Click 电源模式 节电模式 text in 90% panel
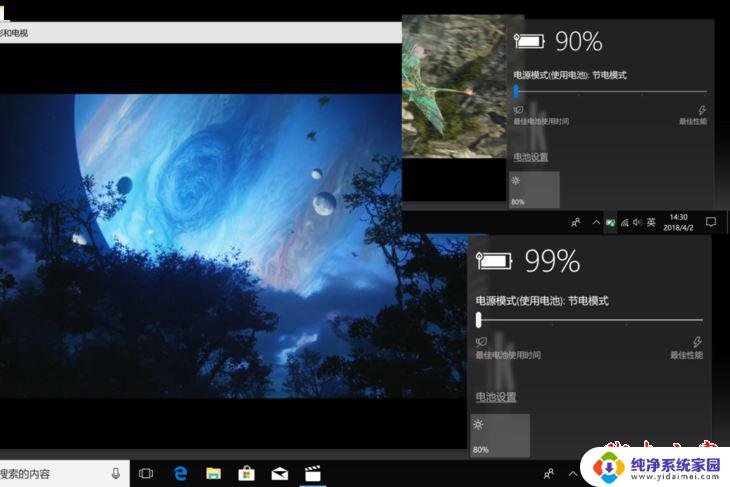This screenshot has height=487, width=730. [x=570, y=75]
